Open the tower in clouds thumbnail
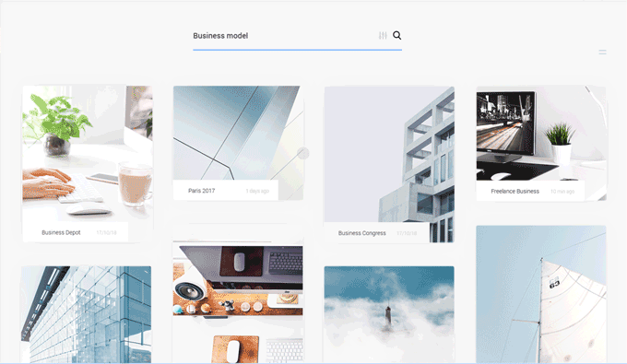This screenshot has height=364, width=627. tap(389, 315)
